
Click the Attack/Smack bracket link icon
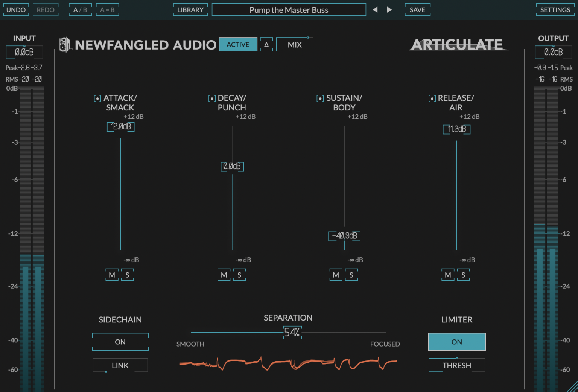tap(97, 98)
